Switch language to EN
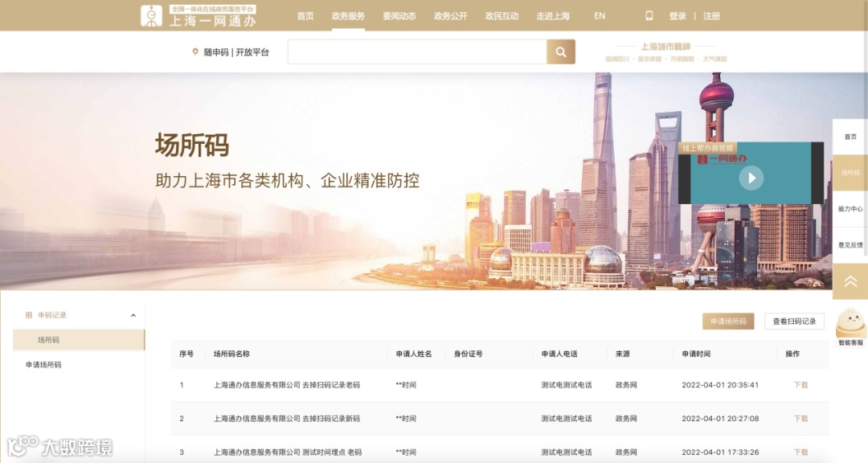The image size is (868, 463). pyautogui.click(x=600, y=16)
